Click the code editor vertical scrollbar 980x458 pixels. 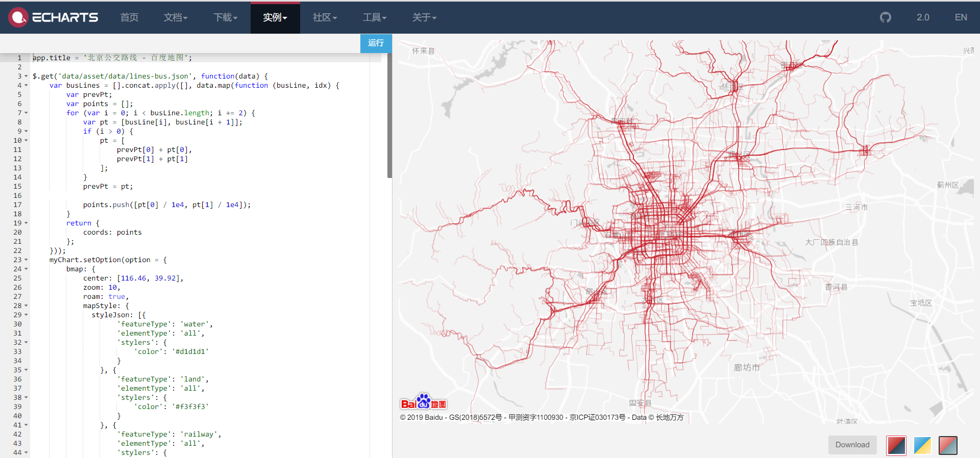click(x=389, y=116)
